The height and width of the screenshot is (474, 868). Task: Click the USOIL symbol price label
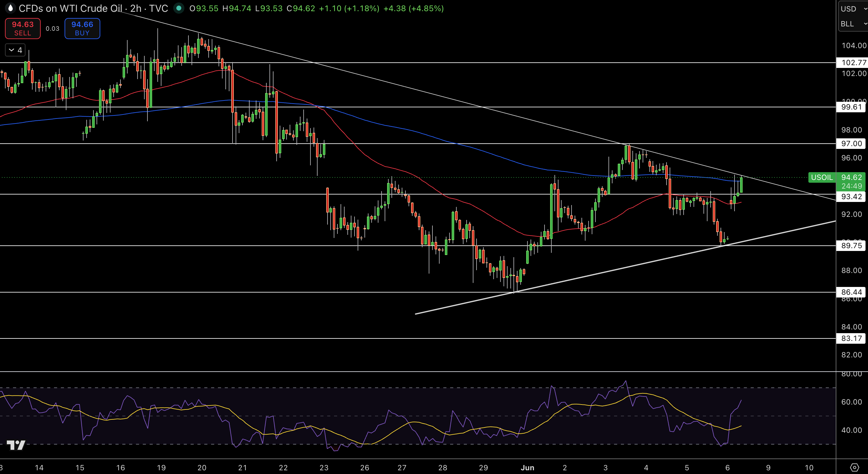coord(822,177)
